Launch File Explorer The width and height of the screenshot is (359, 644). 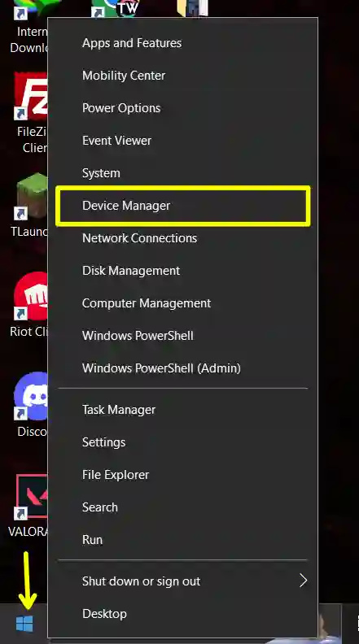tap(182, 475)
